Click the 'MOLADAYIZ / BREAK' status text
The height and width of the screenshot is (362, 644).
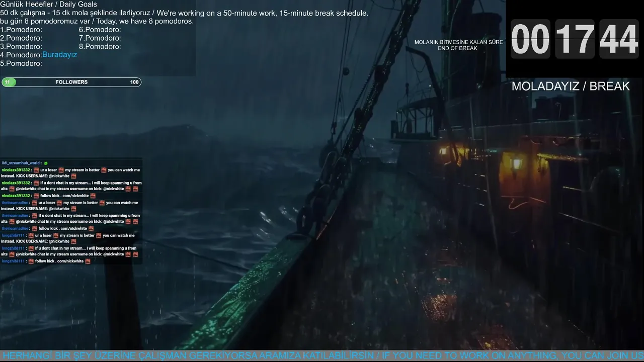pyautogui.click(x=571, y=86)
